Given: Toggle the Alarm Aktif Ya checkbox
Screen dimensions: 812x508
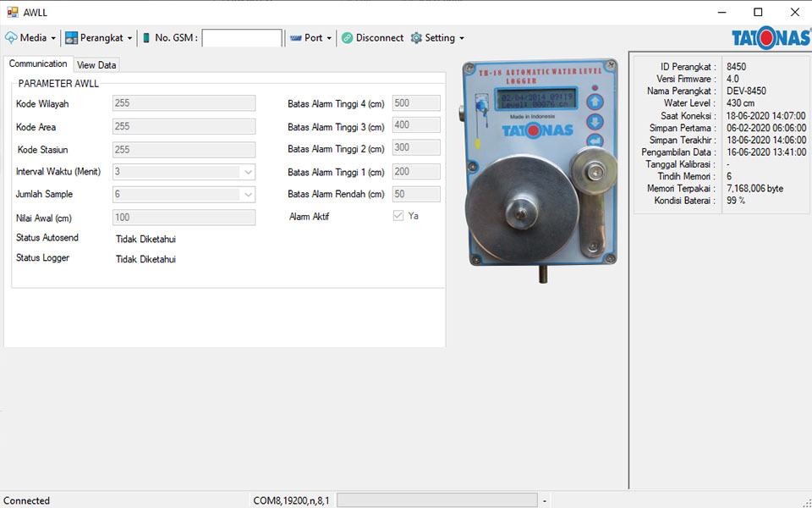Looking at the screenshot, I should point(398,216).
